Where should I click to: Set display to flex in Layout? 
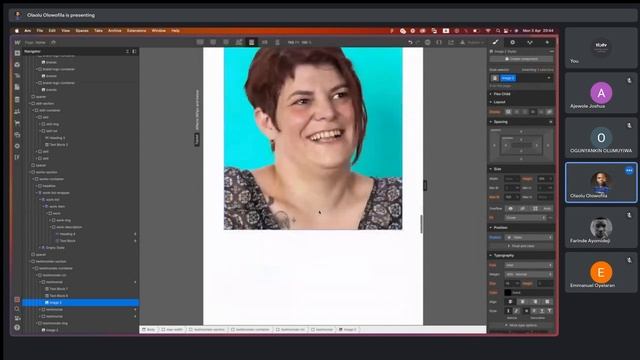517,112
